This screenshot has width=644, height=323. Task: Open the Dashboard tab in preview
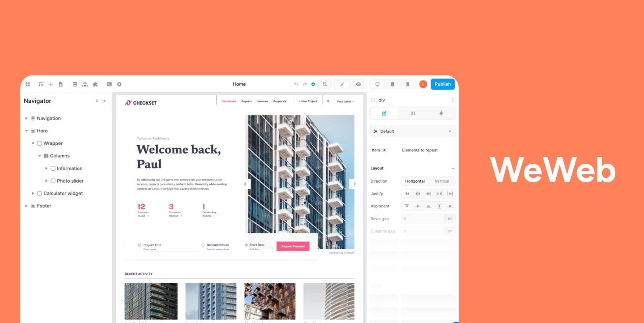(228, 101)
